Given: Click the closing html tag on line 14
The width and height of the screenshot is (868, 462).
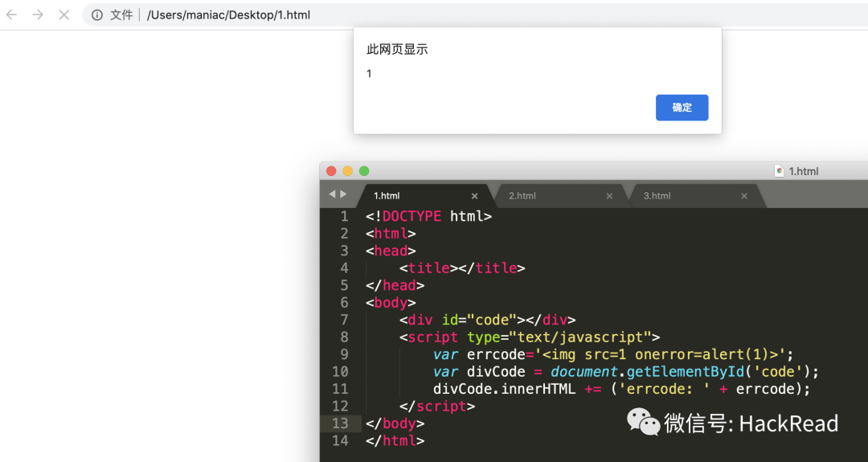Looking at the screenshot, I should (395, 441).
